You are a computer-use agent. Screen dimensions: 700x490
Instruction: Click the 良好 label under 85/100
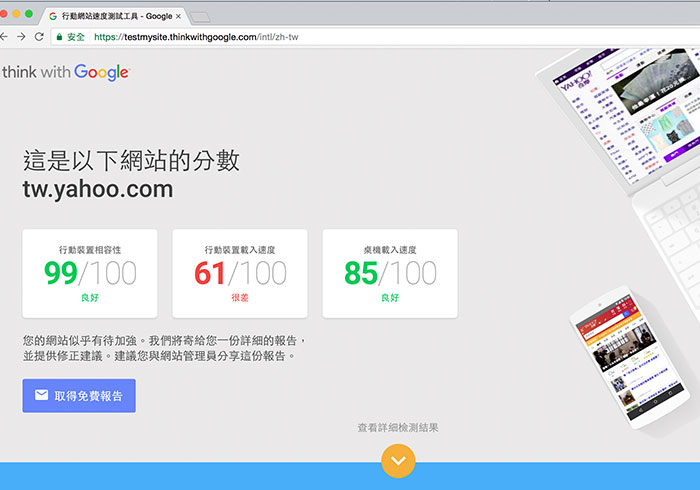[390, 298]
